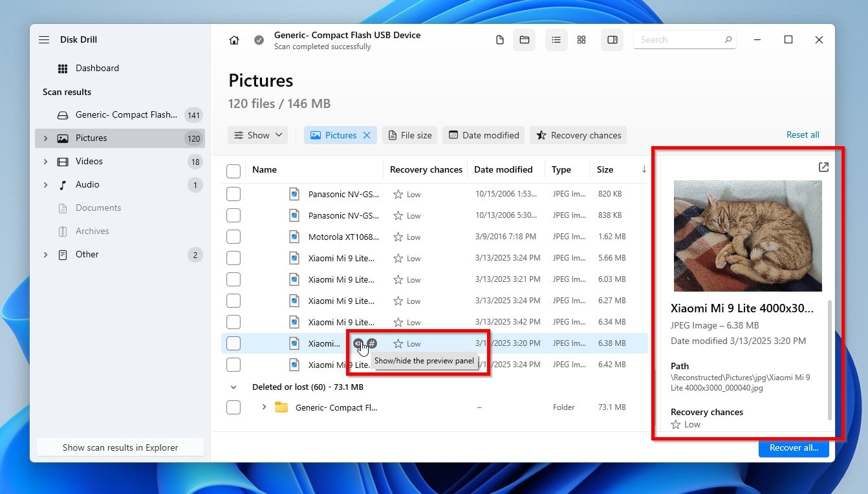
Task: Select grid thumbnails view icon
Action: (x=581, y=40)
